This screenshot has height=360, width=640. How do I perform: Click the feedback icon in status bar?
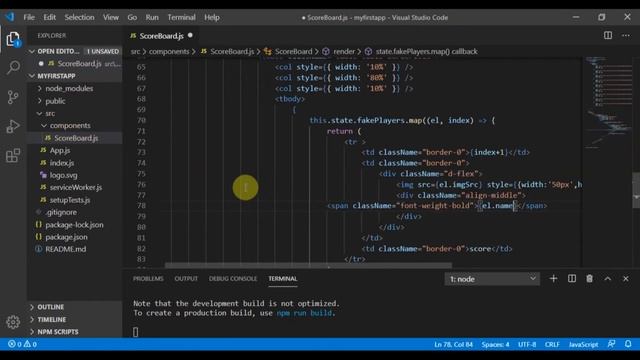point(611,344)
